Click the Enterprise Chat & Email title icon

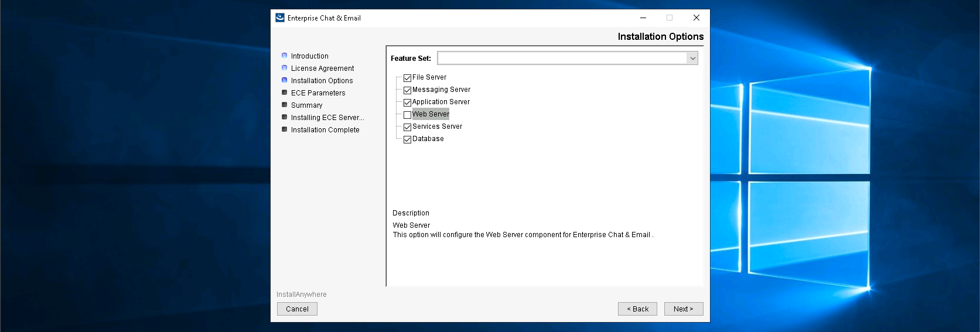[280, 18]
